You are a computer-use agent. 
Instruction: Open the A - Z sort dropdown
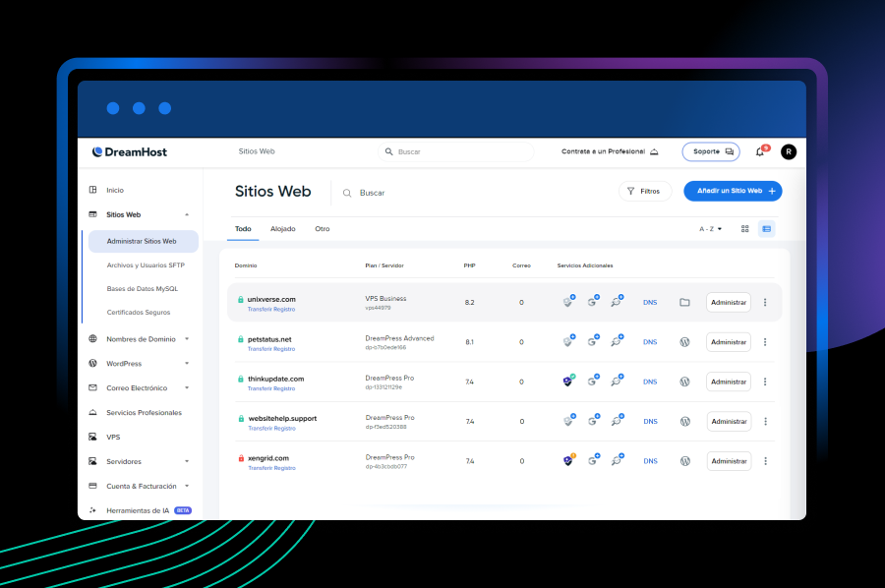click(x=710, y=229)
